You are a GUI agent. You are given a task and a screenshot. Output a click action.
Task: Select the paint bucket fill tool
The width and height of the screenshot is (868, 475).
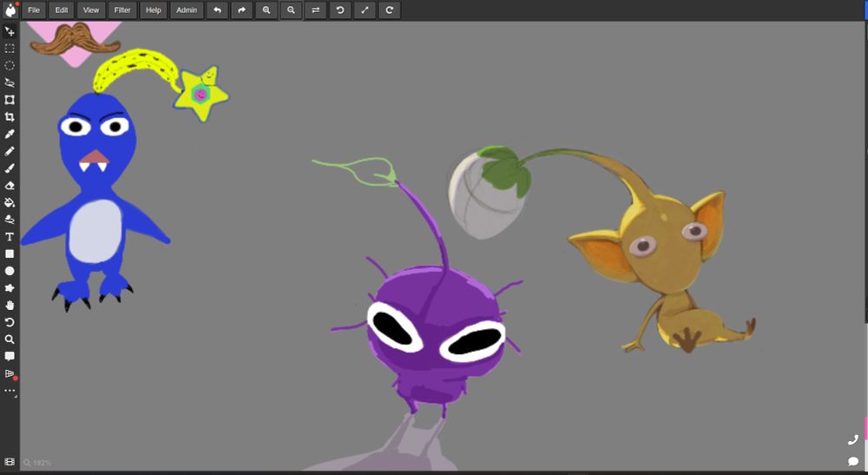(x=10, y=202)
